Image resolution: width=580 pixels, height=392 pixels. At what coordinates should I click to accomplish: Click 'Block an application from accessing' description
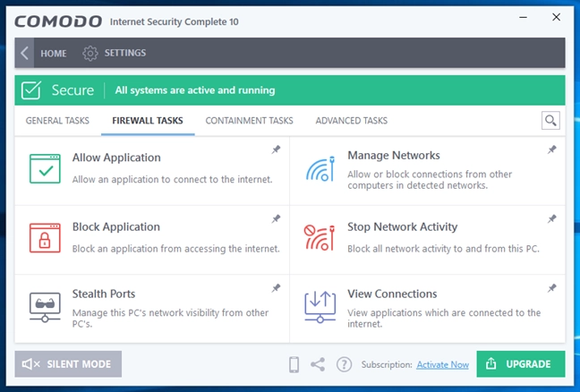(x=176, y=249)
